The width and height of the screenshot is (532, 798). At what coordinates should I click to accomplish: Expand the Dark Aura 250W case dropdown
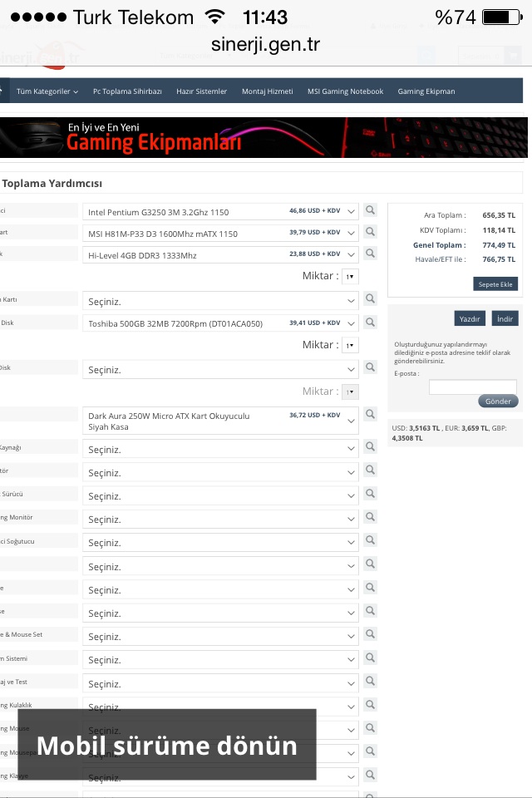click(x=220, y=421)
